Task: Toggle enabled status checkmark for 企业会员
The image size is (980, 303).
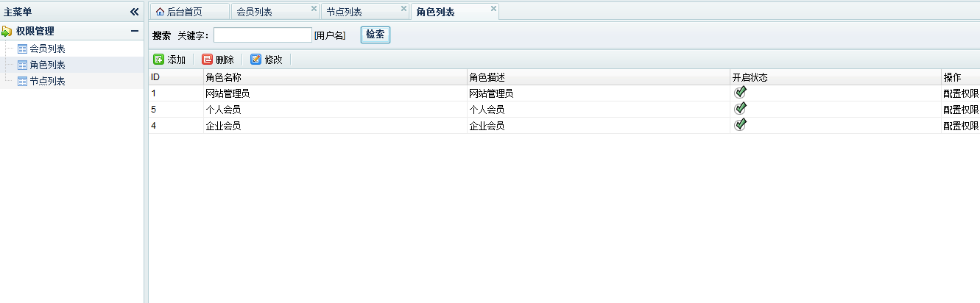Action: (741, 124)
